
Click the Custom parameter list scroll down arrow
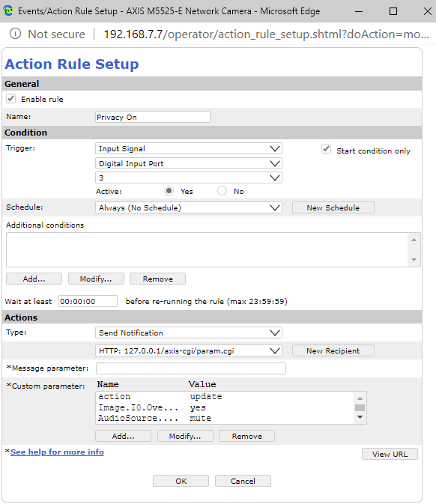(x=360, y=417)
